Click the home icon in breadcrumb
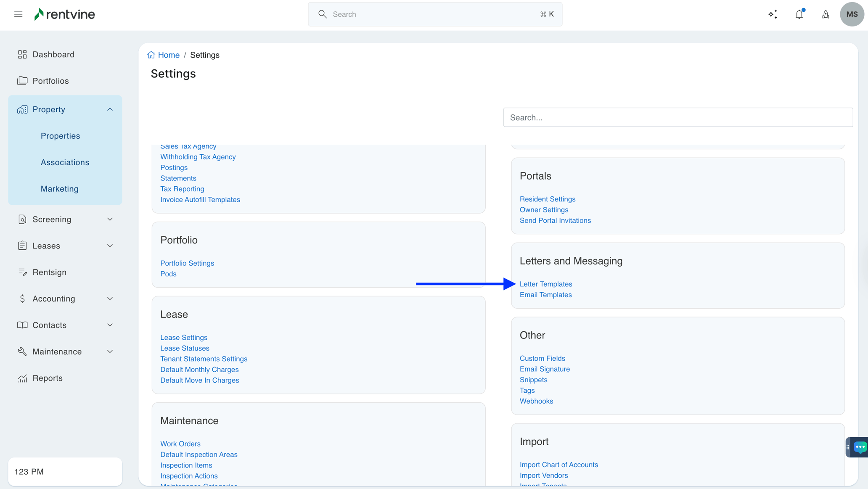Viewport: 868px width, 489px height. point(151,55)
